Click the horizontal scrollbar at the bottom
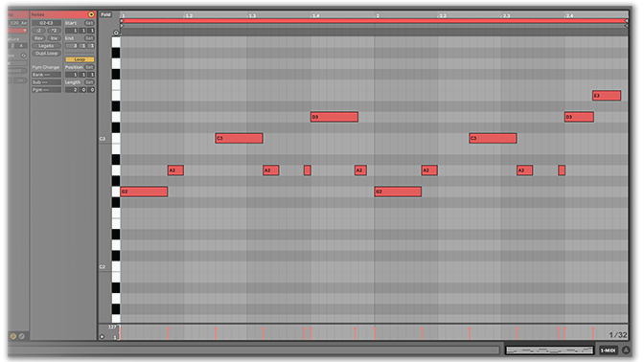644x362 pixels. pyautogui.click(x=253, y=351)
